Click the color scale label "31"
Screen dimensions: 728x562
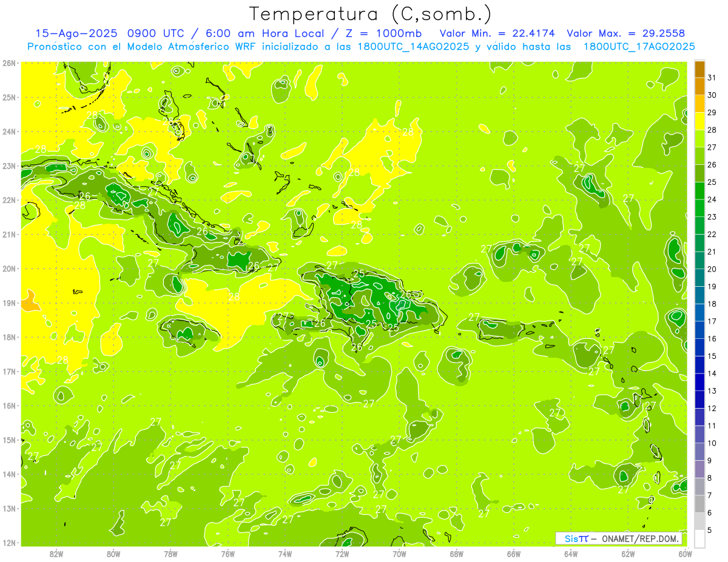(x=712, y=78)
